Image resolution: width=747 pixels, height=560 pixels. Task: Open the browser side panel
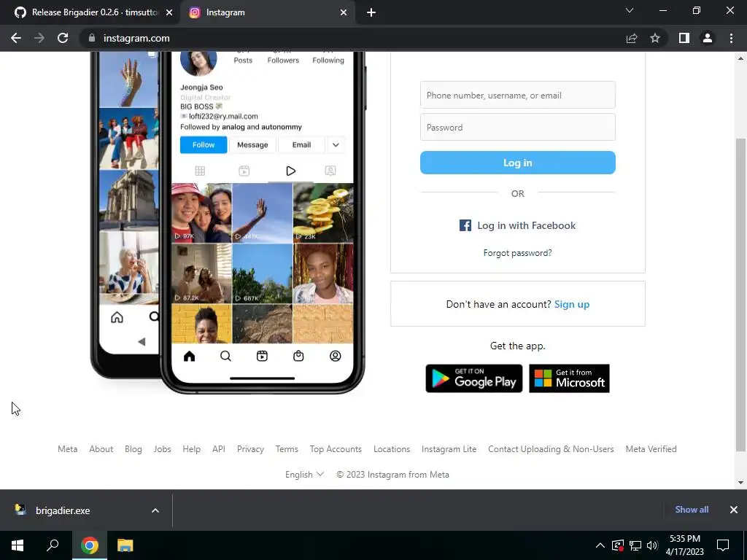click(684, 38)
